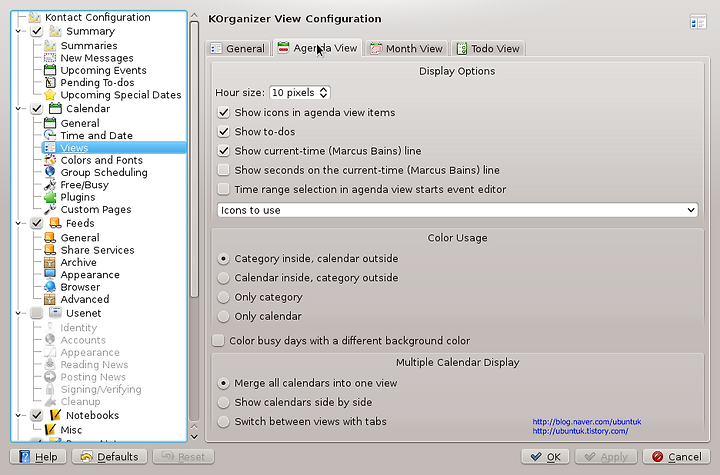Adjust the Hour size spinbox arrows
Viewport: 720px width, 475px height.
(x=324, y=92)
